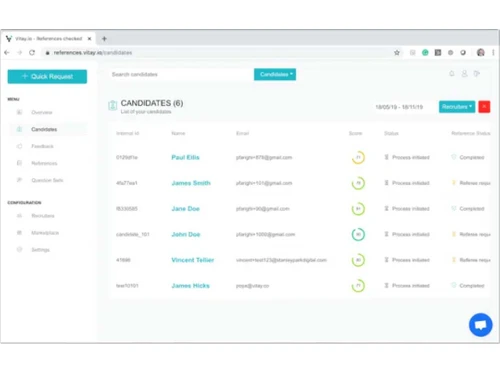This screenshot has width=500, height=375.
Task: Bookmark this page with the star icon
Action: [397, 53]
